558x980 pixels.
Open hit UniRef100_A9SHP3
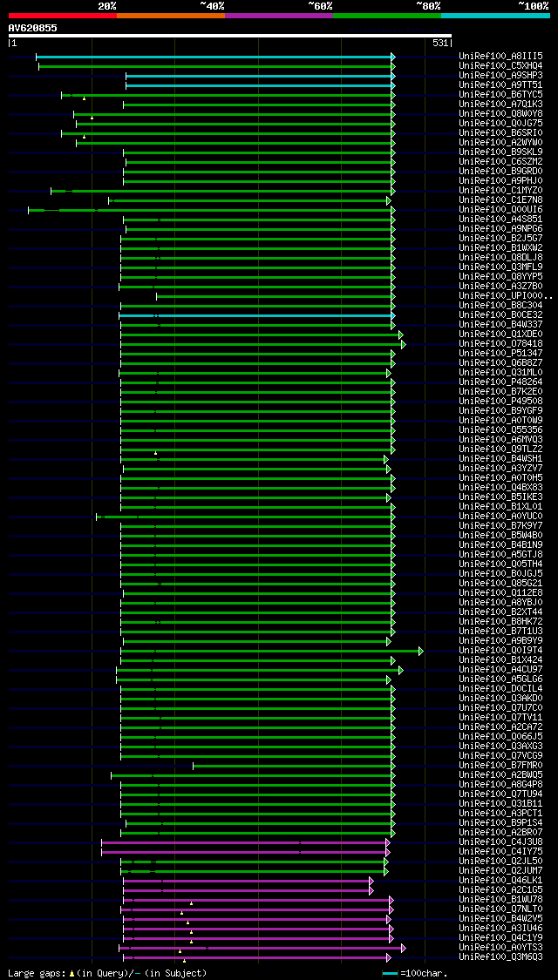coord(500,76)
